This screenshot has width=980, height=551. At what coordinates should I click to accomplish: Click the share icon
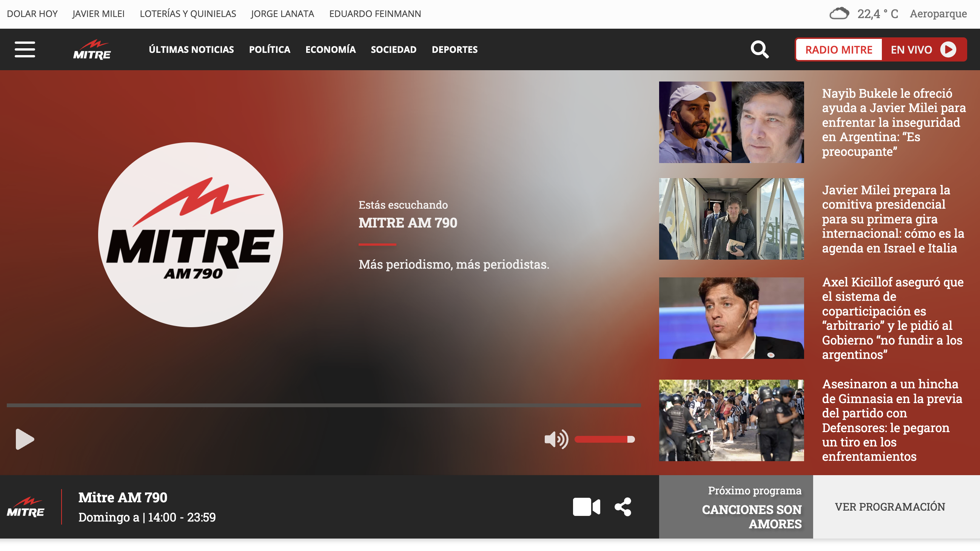click(x=623, y=507)
